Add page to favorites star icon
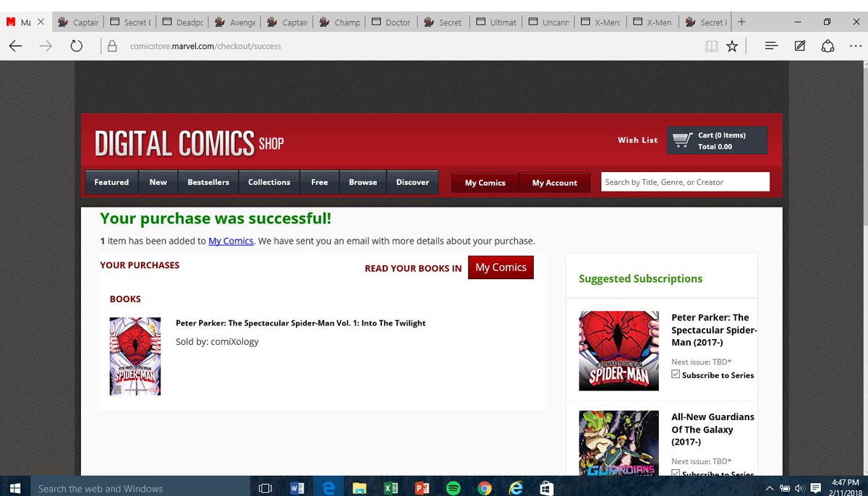The width and height of the screenshot is (868, 496). pyautogui.click(x=732, y=46)
